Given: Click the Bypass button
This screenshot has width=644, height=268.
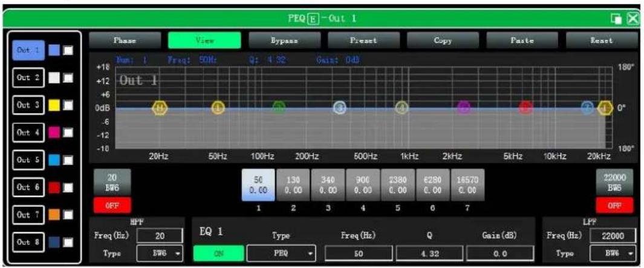Looking at the screenshot, I should pos(284,41).
